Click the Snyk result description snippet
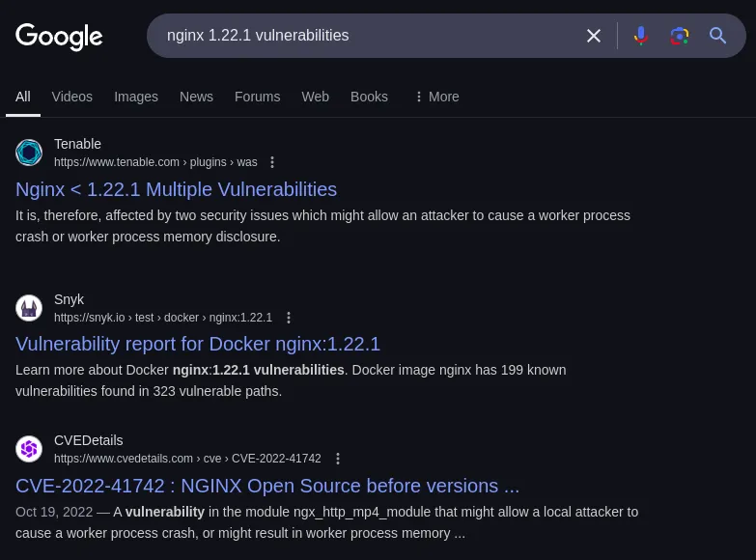 (x=291, y=380)
